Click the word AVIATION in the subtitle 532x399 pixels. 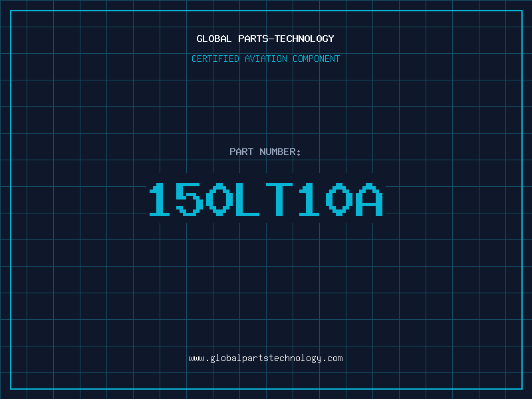click(266, 59)
